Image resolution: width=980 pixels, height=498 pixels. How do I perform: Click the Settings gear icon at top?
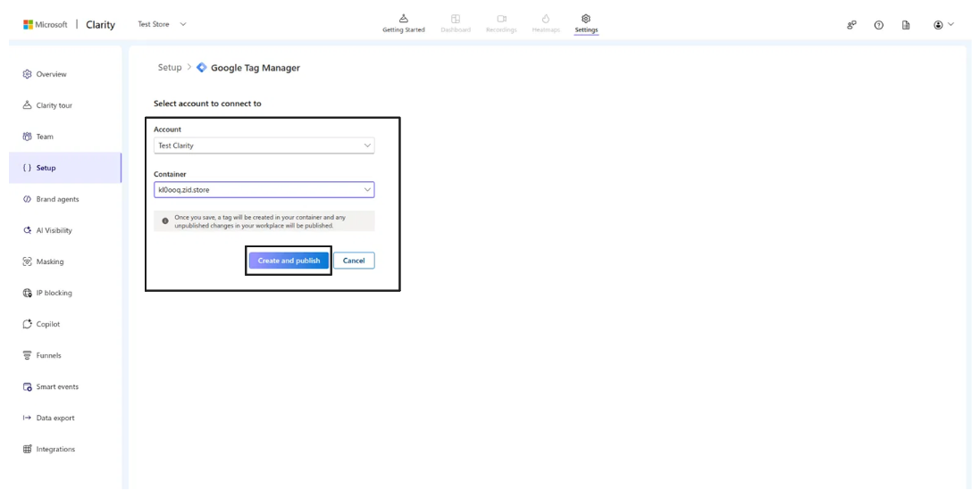click(586, 19)
